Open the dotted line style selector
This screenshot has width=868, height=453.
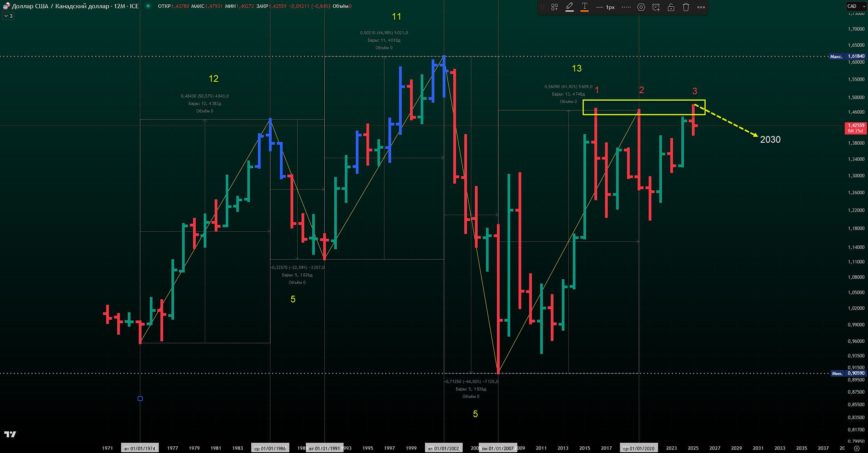626,7
